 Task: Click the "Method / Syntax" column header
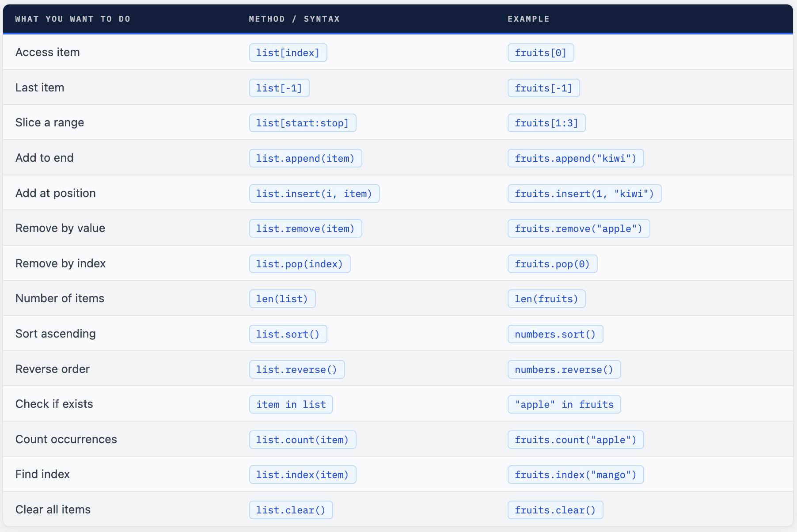(294, 19)
